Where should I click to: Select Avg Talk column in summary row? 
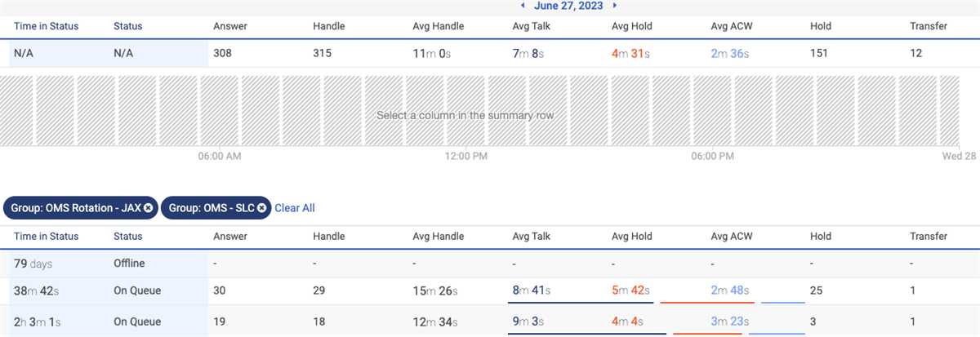pyautogui.click(x=529, y=54)
